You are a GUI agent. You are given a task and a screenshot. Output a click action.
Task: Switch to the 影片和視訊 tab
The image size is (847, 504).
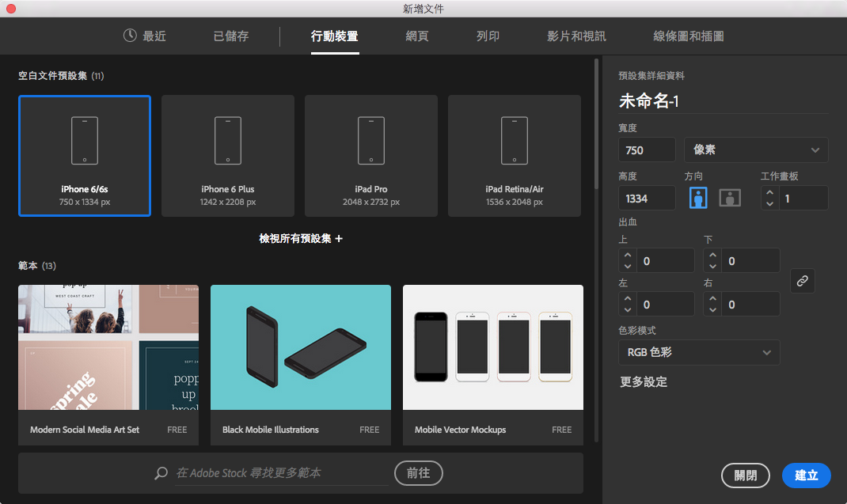click(576, 36)
